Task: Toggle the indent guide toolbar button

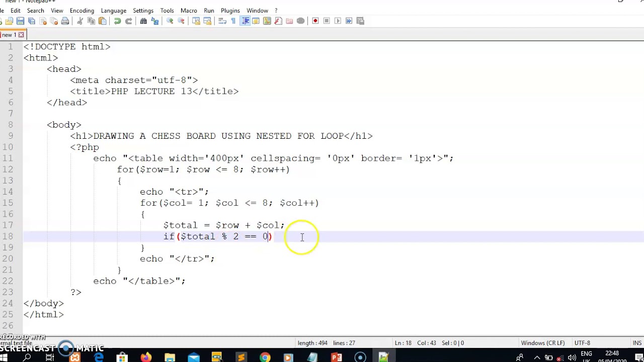Action: pyautogui.click(x=246, y=21)
